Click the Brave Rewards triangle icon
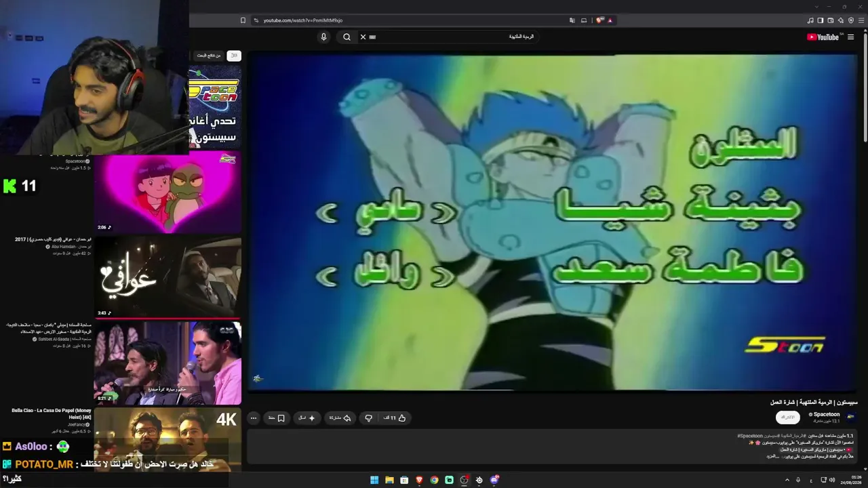The width and height of the screenshot is (868, 488). point(610,20)
